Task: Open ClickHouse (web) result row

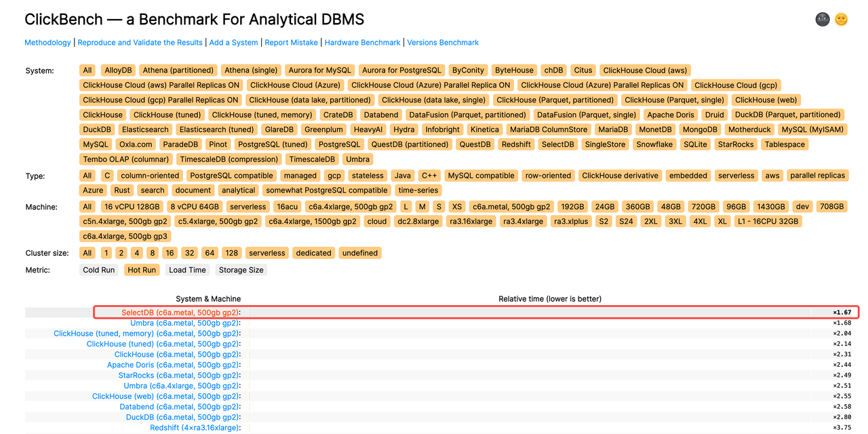Action: (x=166, y=396)
